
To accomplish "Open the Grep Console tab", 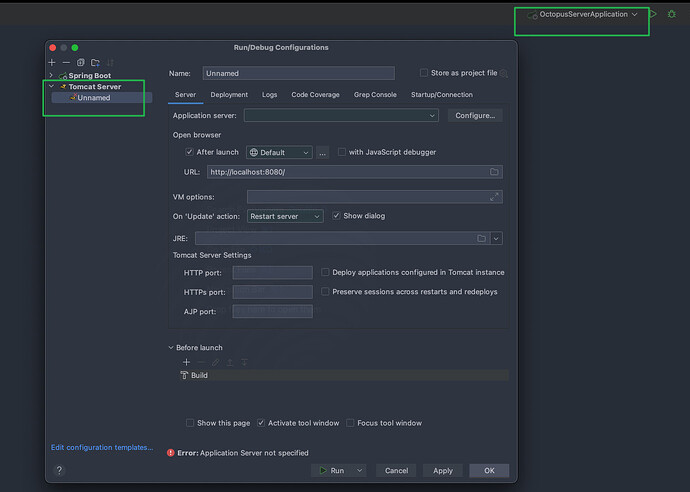I will (x=375, y=95).
